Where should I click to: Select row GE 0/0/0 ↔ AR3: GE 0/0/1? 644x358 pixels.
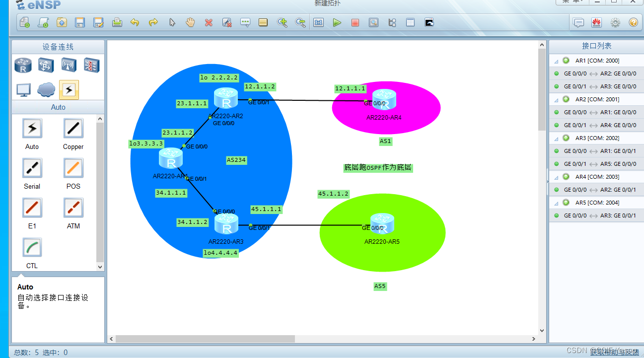point(596,215)
